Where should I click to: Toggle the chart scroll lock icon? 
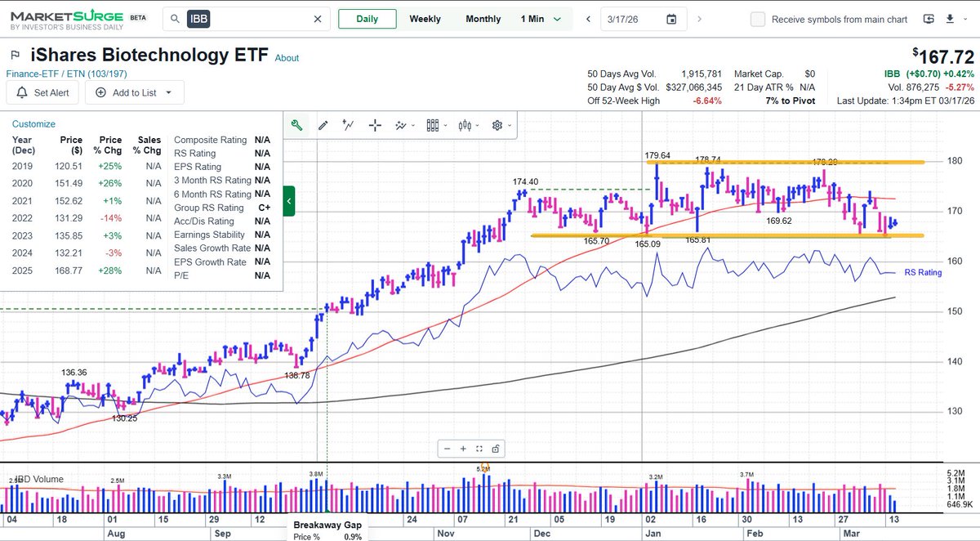(x=496, y=448)
